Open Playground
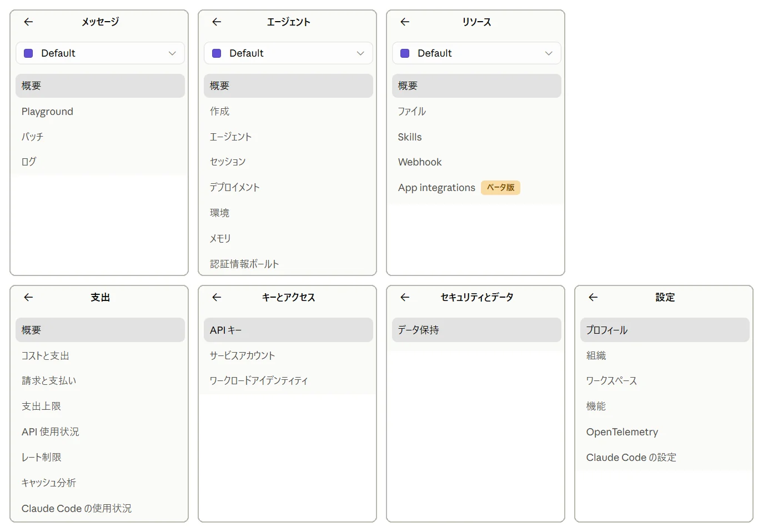Screen dimensions: 763x532 point(100,112)
